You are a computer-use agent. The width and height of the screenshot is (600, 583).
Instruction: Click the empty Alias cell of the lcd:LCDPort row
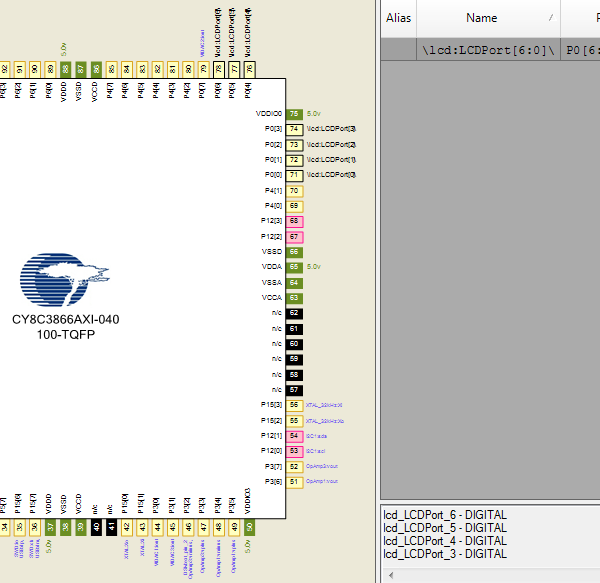[x=398, y=50]
